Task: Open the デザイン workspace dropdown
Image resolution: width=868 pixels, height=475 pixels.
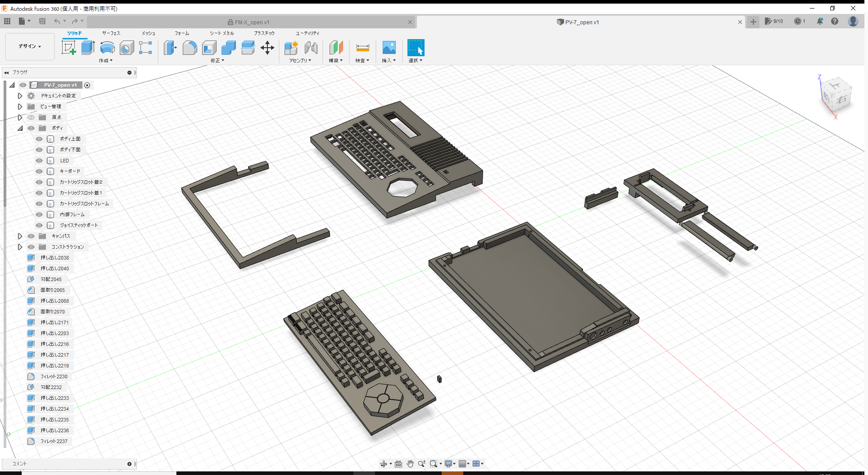Action: point(29,46)
